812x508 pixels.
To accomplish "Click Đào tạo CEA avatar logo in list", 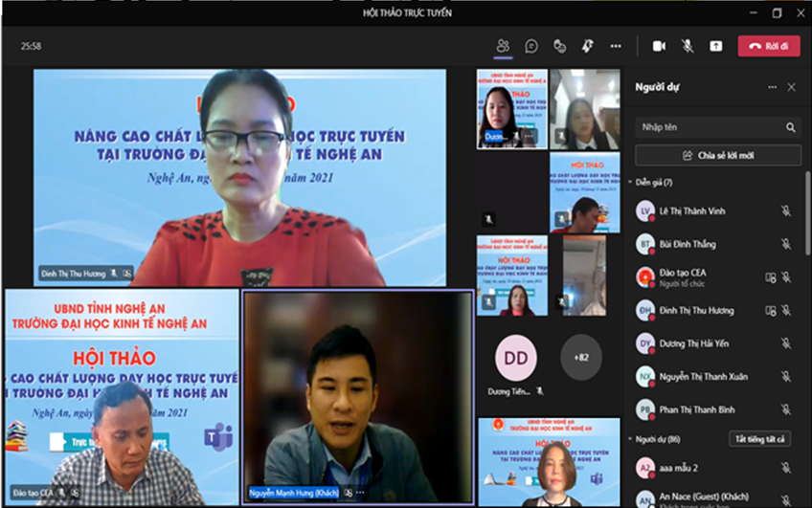I will coord(645,277).
